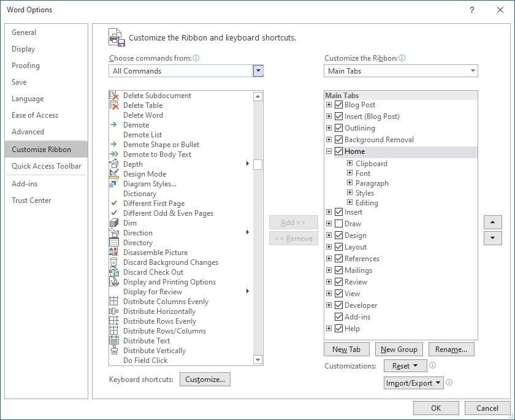Click the New Tab button
The height and width of the screenshot is (420, 515).
point(346,349)
